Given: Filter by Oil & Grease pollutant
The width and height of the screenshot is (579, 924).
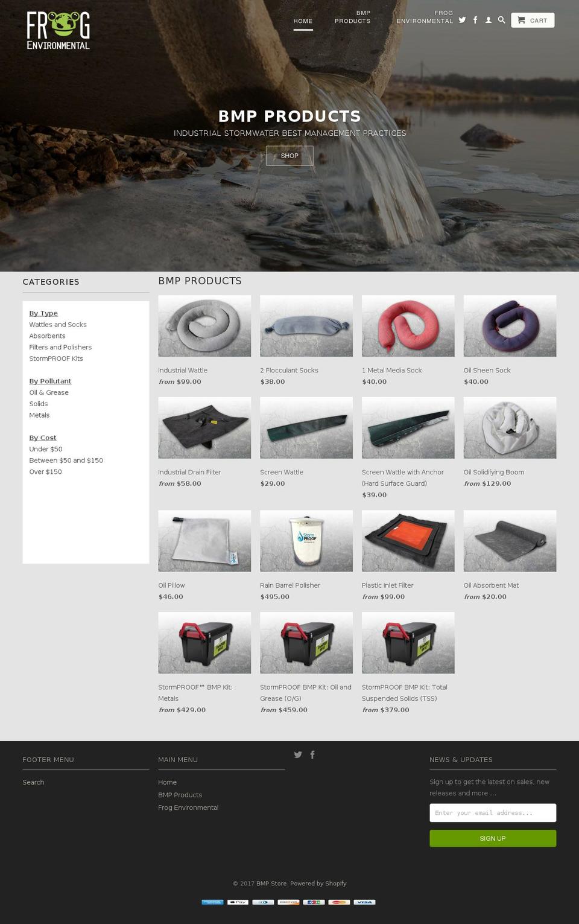Looking at the screenshot, I should 49,392.
